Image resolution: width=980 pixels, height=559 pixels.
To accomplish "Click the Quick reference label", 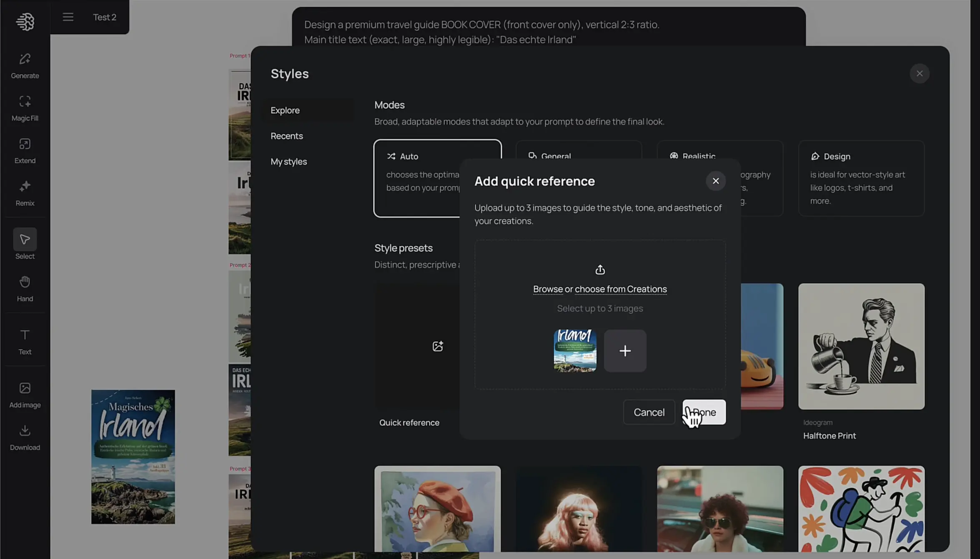I will [409, 423].
